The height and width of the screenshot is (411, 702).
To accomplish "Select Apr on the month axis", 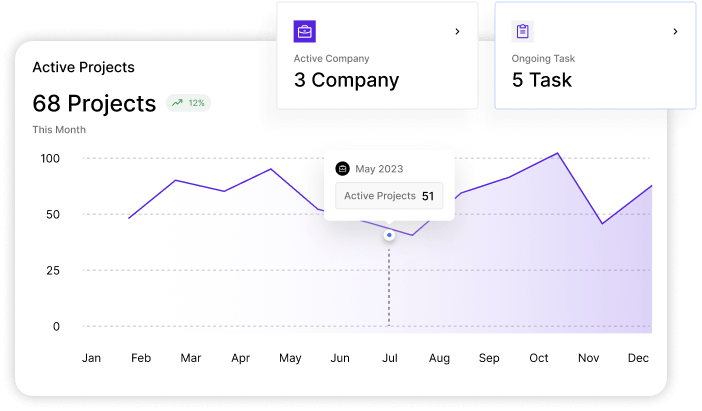I will (240, 358).
